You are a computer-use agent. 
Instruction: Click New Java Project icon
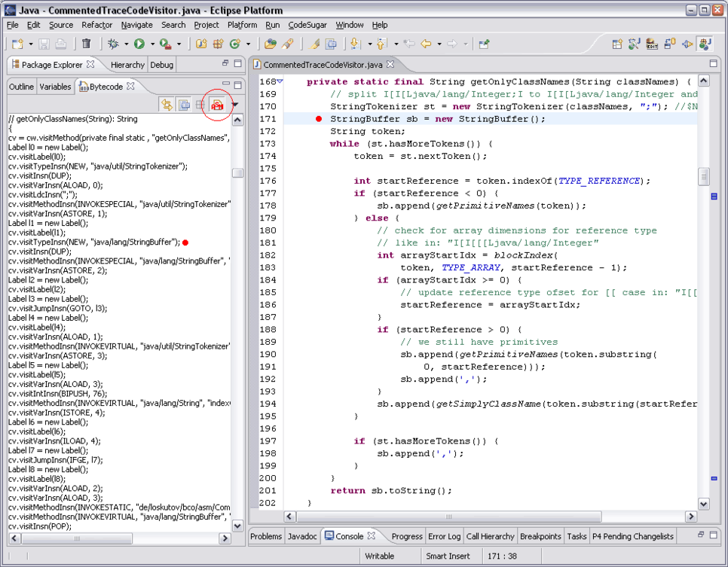pyautogui.click(x=201, y=44)
